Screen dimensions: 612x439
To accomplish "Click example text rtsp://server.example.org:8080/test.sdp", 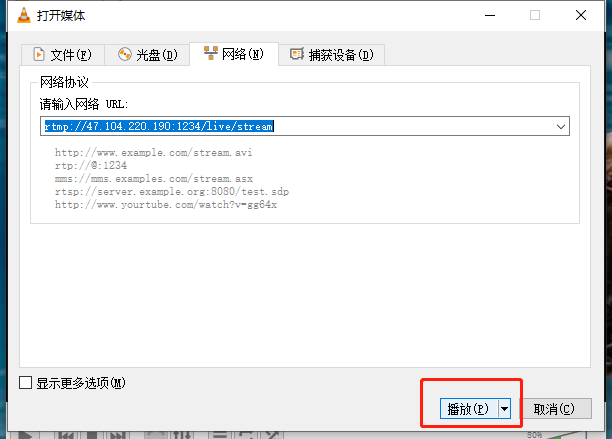I will [x=172, y=192].
